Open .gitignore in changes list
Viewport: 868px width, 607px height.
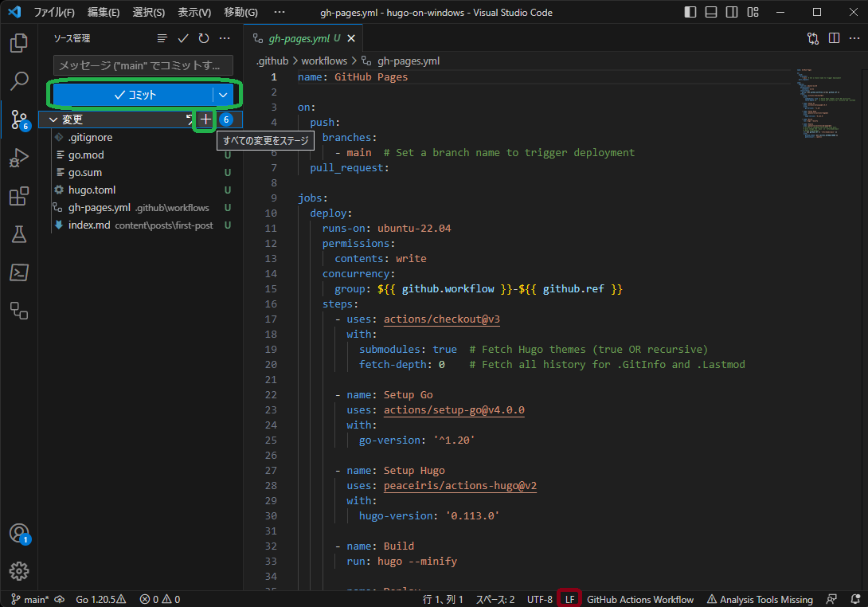pyautogui.click(x=140, y=137)
